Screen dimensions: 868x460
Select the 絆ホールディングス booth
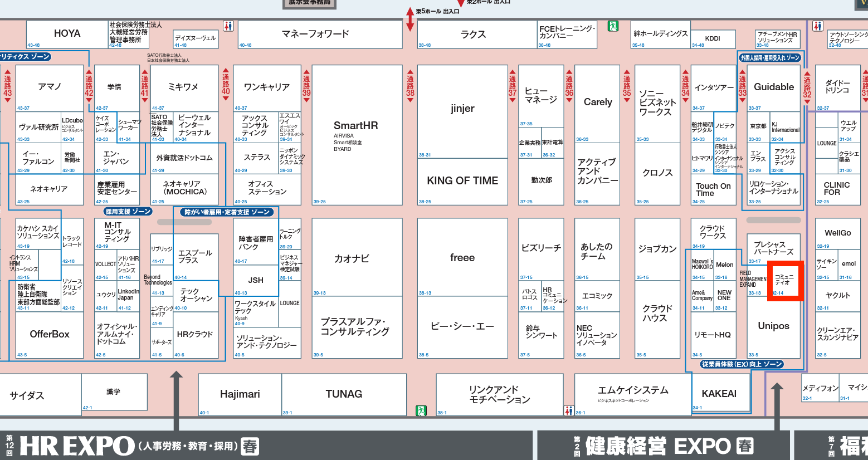pyautogui.click(x=661, y=35)
